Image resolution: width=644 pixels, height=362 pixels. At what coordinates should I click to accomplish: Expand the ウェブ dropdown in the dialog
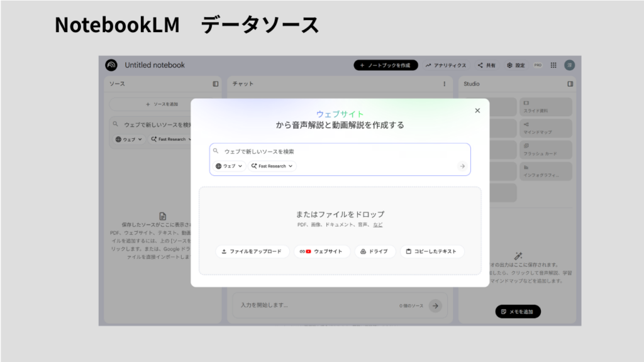tap(229, 167)
